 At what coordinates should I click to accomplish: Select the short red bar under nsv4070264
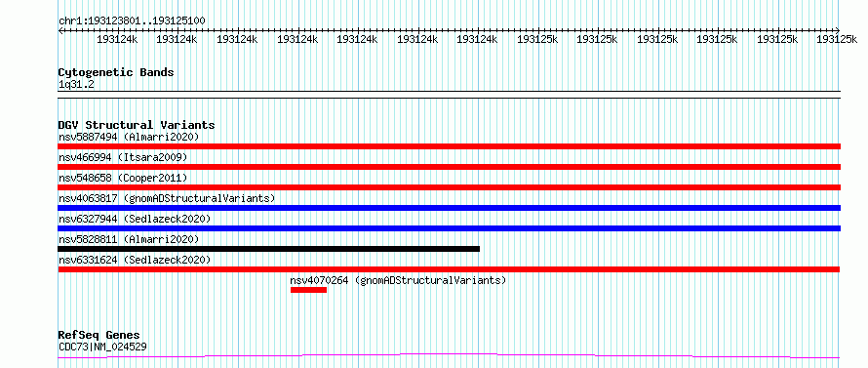(x=308, y=290)
